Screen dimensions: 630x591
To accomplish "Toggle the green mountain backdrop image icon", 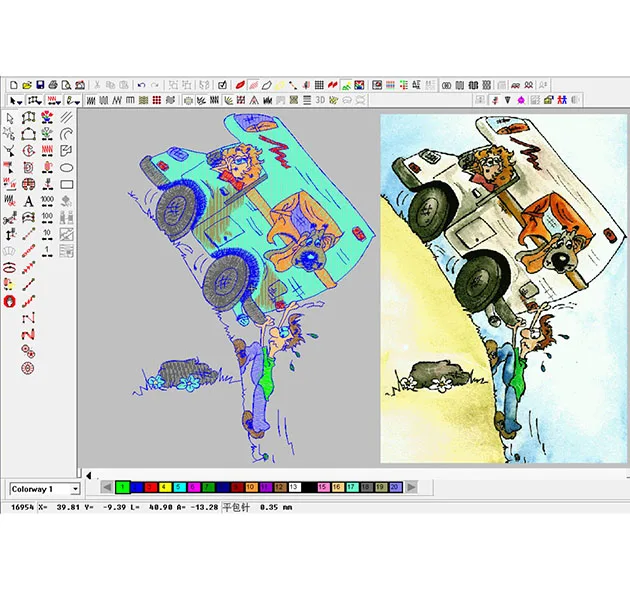I will (x=346, y=85).
